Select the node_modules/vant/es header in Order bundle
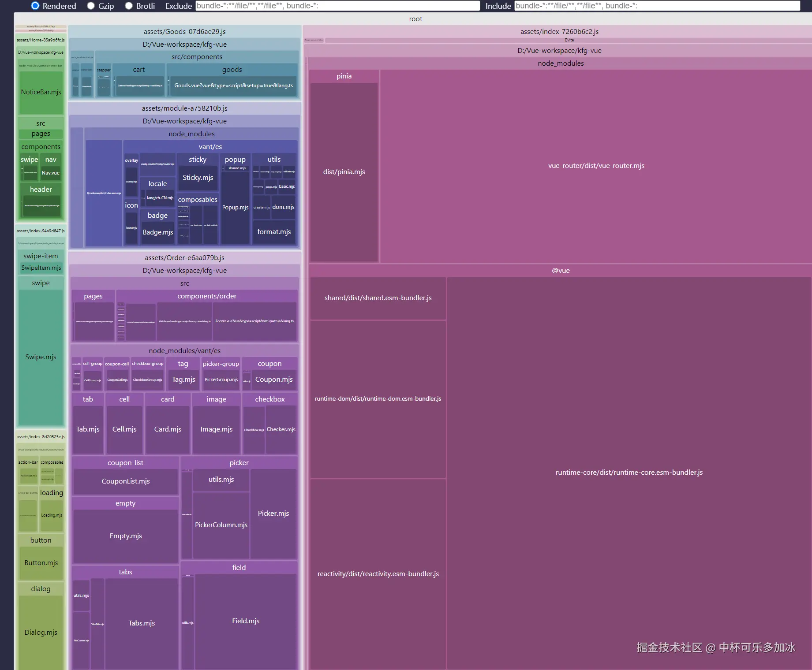This screenshot has width=812, height=670. [184, 351]
